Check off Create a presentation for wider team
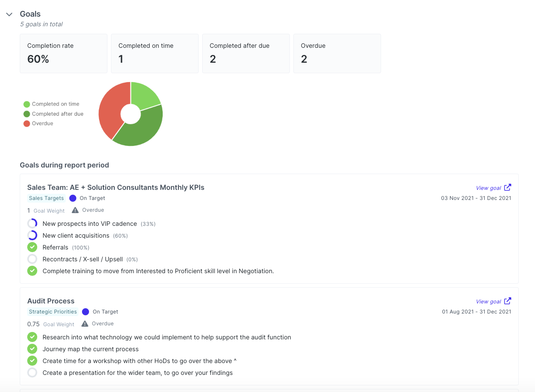Screen dimensions: 535x392 coord(32,373)
